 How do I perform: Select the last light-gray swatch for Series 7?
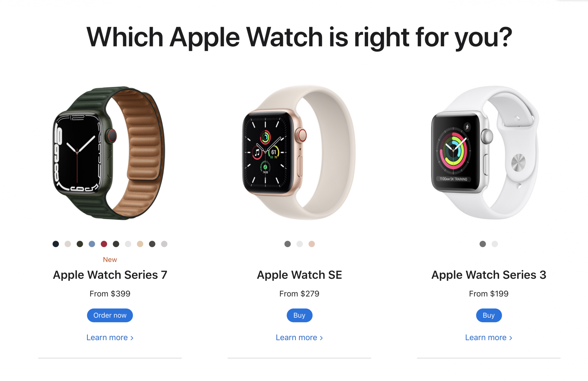(164, 244)
